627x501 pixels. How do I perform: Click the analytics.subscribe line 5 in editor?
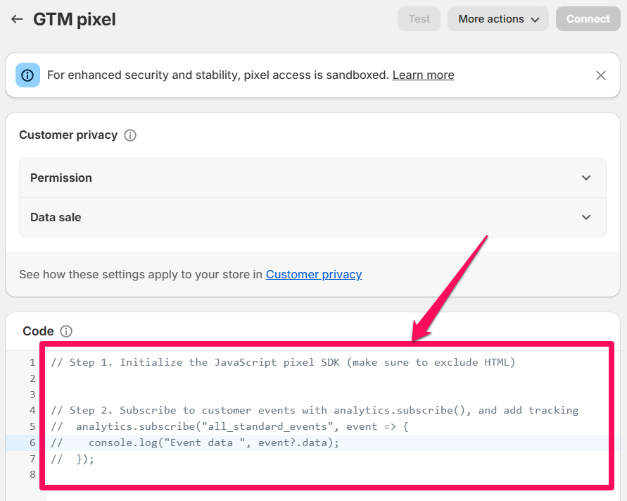(x=230, y=426)
